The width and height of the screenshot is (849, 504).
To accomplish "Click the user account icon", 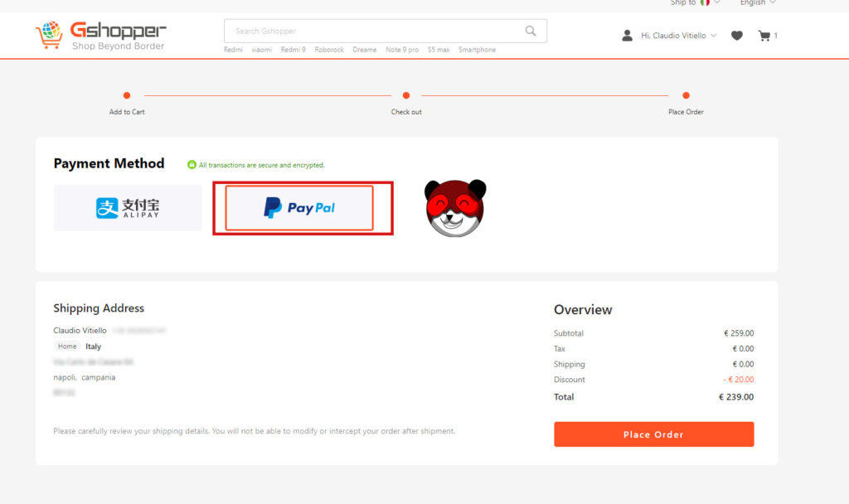I will pos(628,36).
